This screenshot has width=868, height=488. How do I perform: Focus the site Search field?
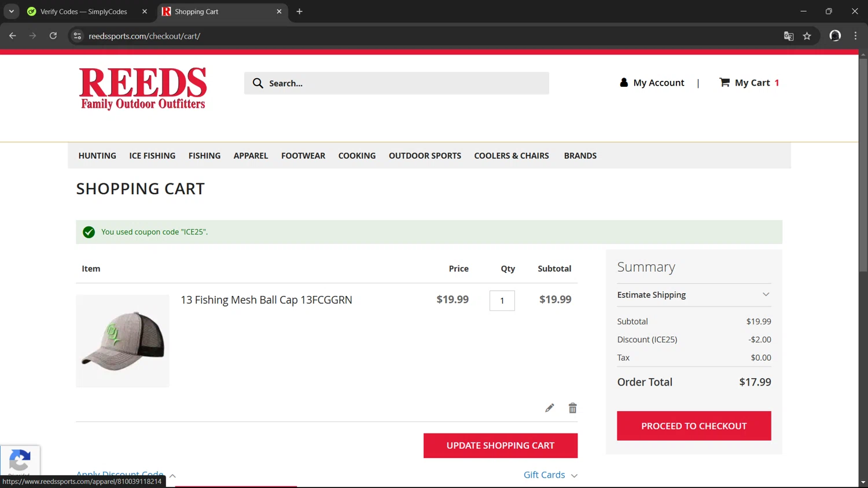pos(396,83)
